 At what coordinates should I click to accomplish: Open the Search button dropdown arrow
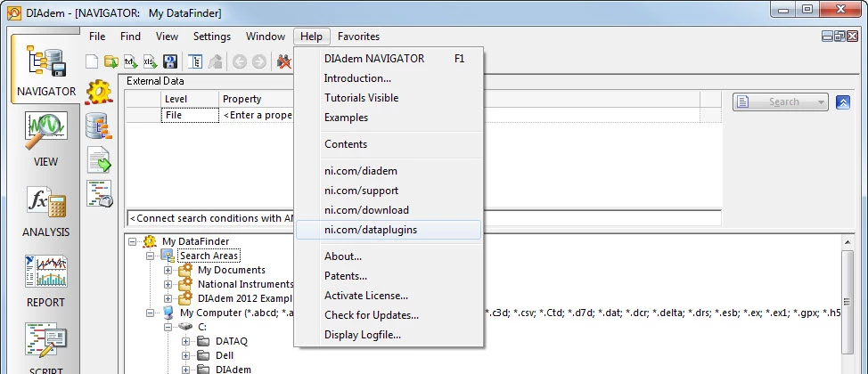pyautogui.click(x=821, y=102)
